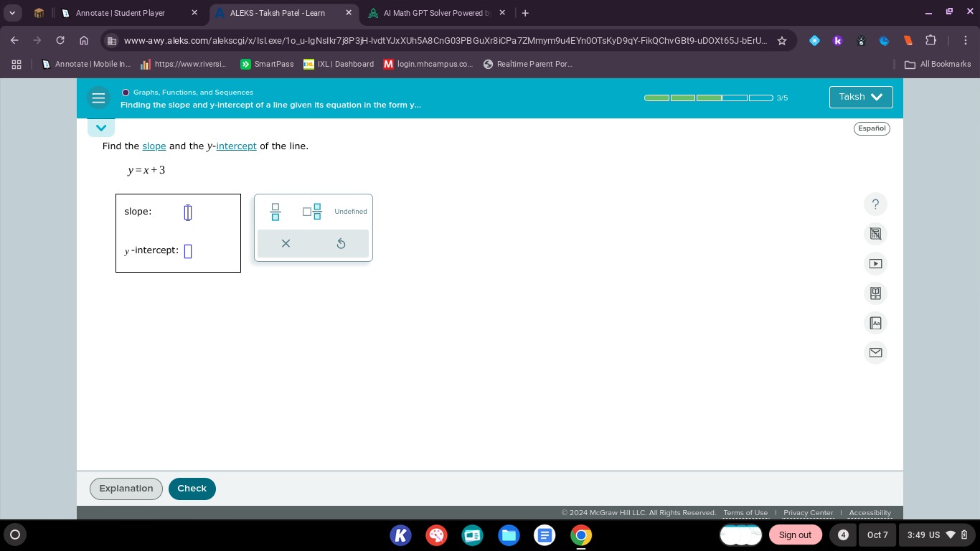Switch language with Español button
Viewport: 980px width, 551px height.
click(872, 128)
